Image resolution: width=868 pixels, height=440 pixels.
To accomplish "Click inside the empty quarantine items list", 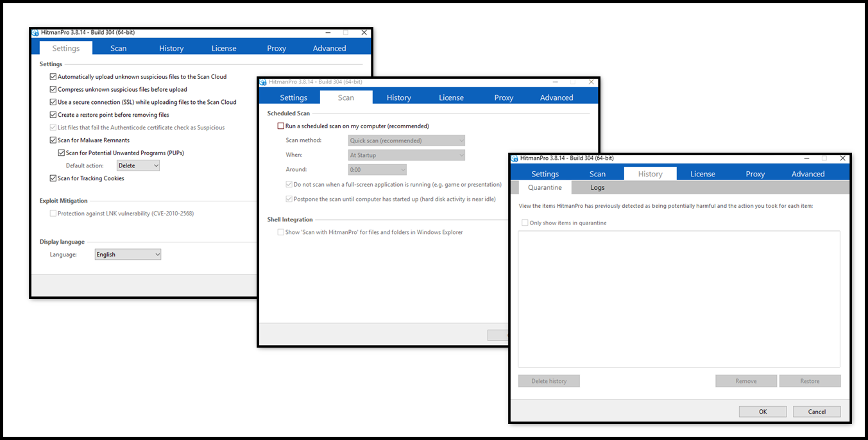I will click(679, 299).
